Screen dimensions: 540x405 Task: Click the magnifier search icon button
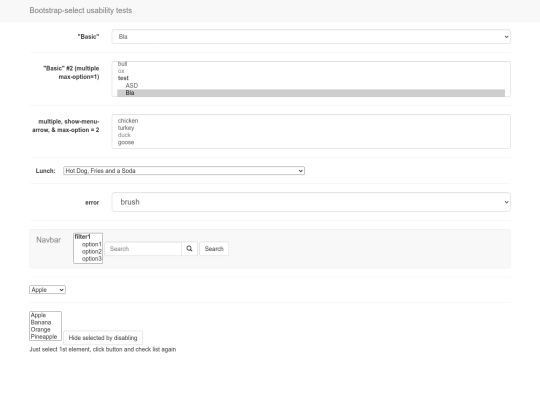(x=189, y=249)
